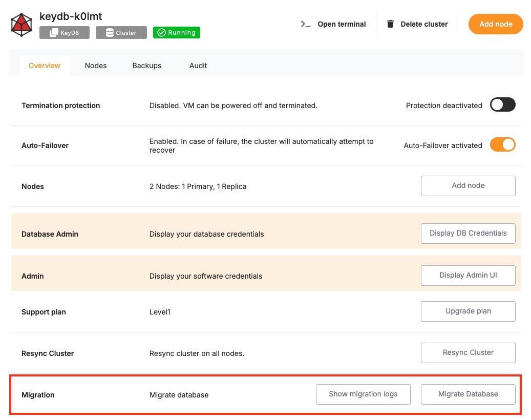Open Display Admin UI
Screen dimensions: 531x420
[468, 275]
